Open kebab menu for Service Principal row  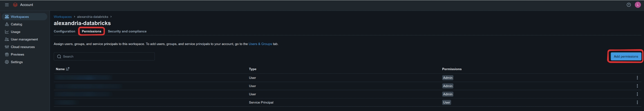637,102
